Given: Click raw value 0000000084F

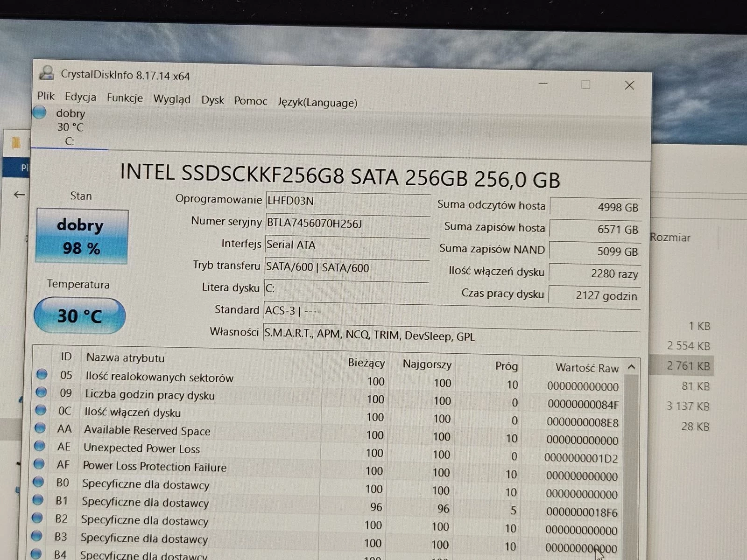Looking at the screenshot, I should tap(583, 404).
